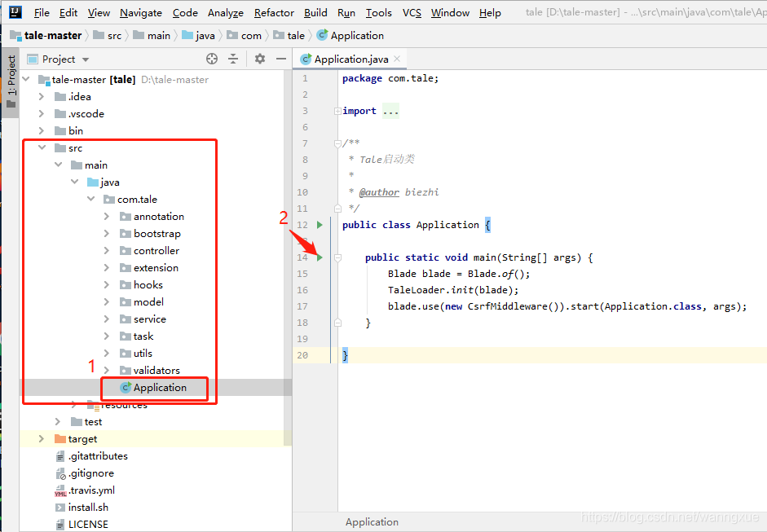Viewport: 767px width, 532px height.
Task: Hide the Project panel with minimize icon
Action: [x=281, y=59]
